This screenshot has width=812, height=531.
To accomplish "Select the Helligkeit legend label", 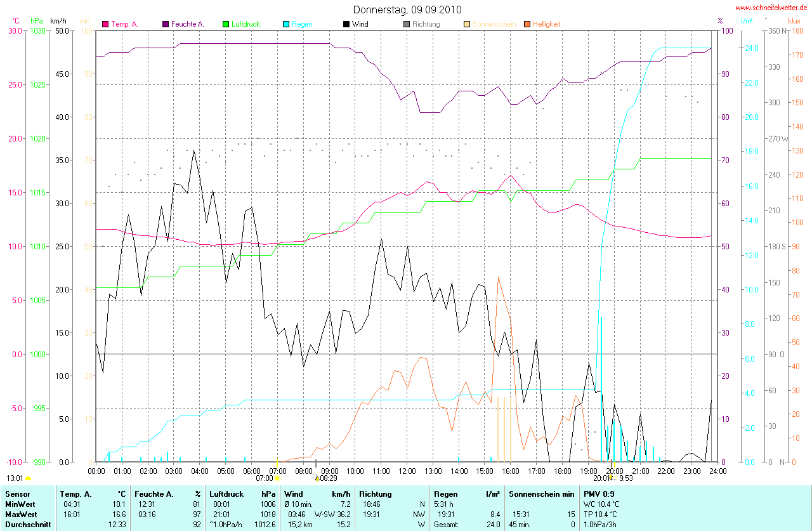I will tap(547, 24).
